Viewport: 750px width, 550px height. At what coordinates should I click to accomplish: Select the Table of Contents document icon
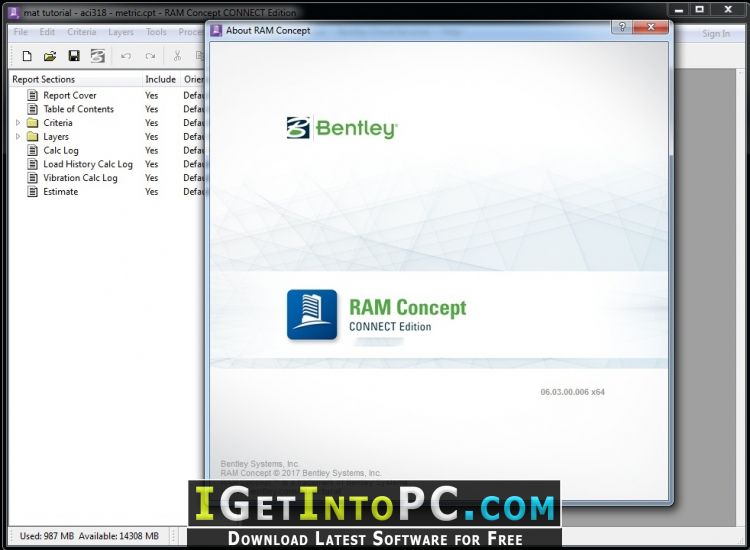(33, 109)
